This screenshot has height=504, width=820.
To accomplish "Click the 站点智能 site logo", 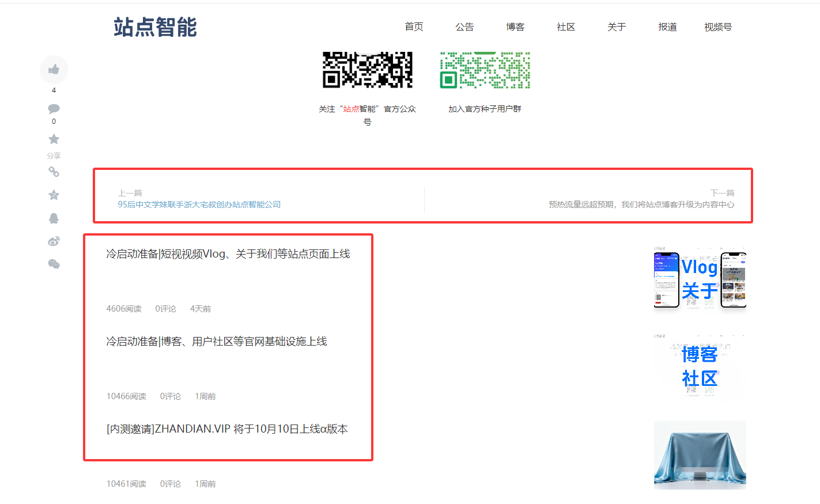I will pos(156,27).
